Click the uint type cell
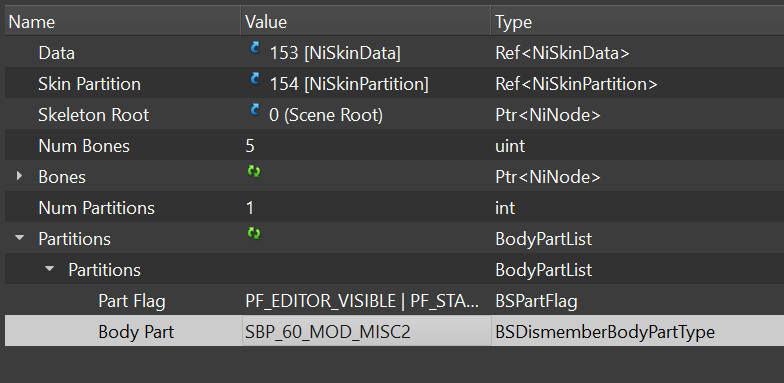 click(x=510, y=146)
